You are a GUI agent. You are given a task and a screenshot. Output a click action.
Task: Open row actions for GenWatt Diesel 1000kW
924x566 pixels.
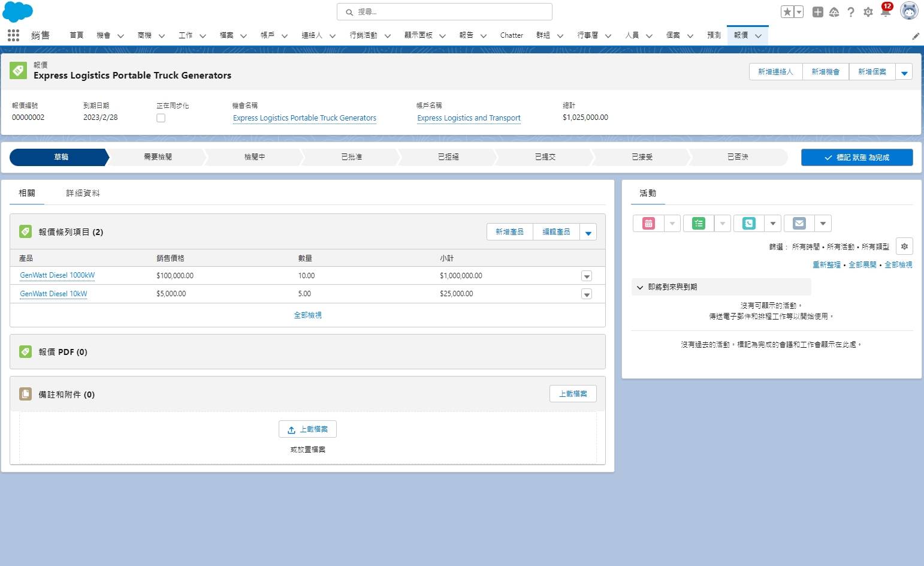(587, 276)
